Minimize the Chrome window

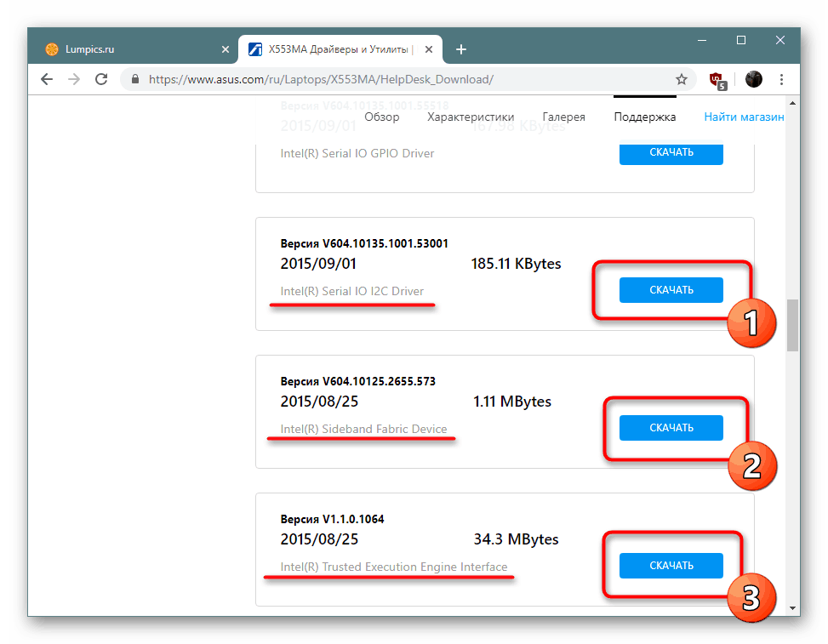click(702, 40)
